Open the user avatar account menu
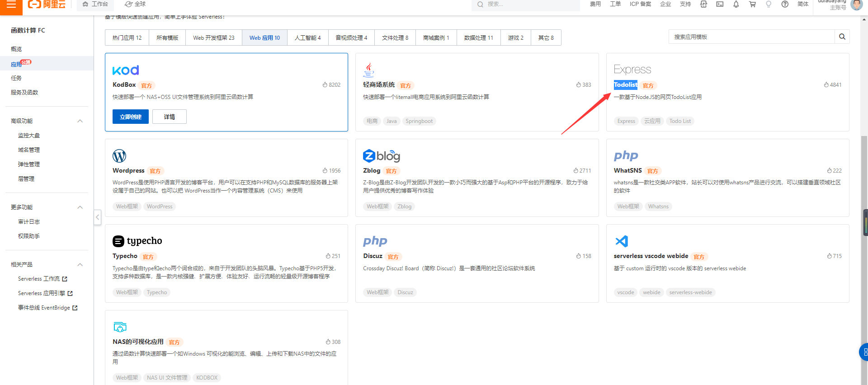The height and width of the screenshot is (385, 868). pos(856,5)
